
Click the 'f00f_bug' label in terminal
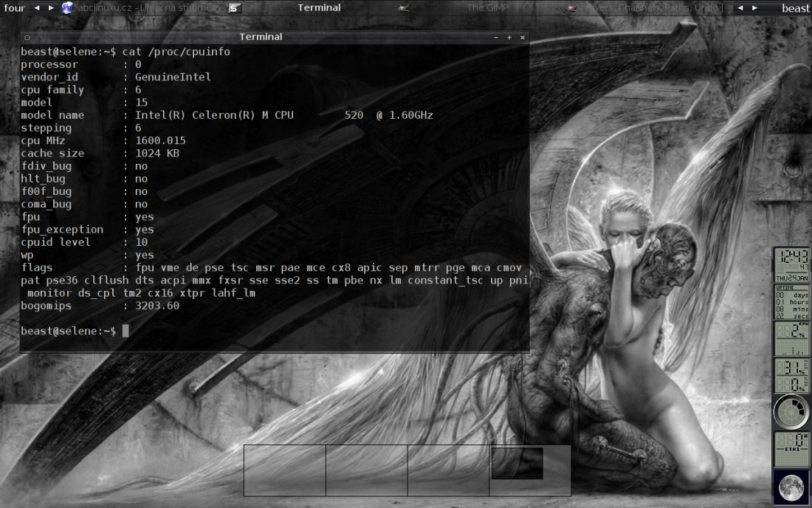[x=46, y=191]
